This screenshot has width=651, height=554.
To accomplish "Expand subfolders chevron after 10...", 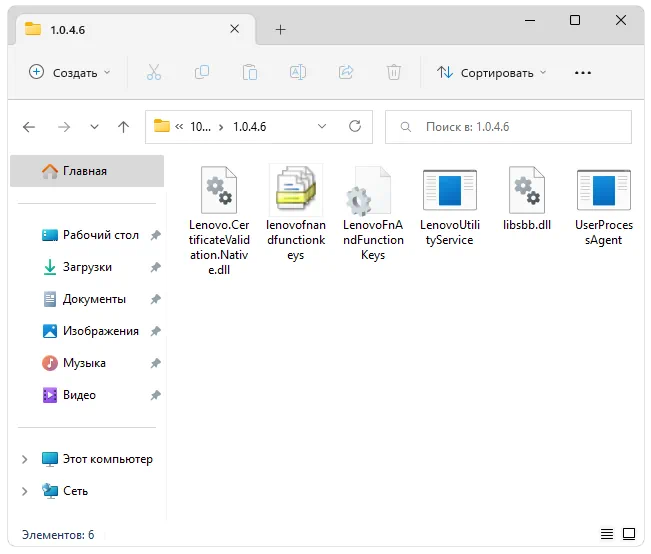I will [x=221, y=127].
